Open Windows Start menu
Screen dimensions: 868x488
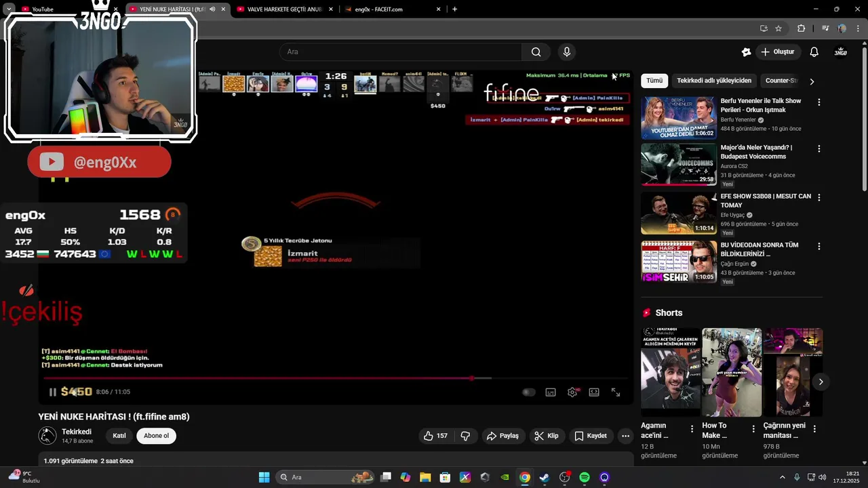[x=264, y=477]
